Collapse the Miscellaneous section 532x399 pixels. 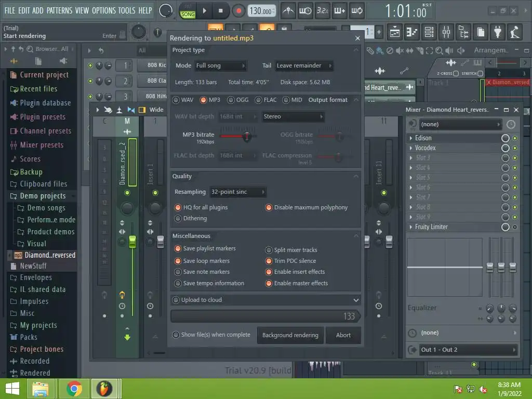click(x=355, y=236)
